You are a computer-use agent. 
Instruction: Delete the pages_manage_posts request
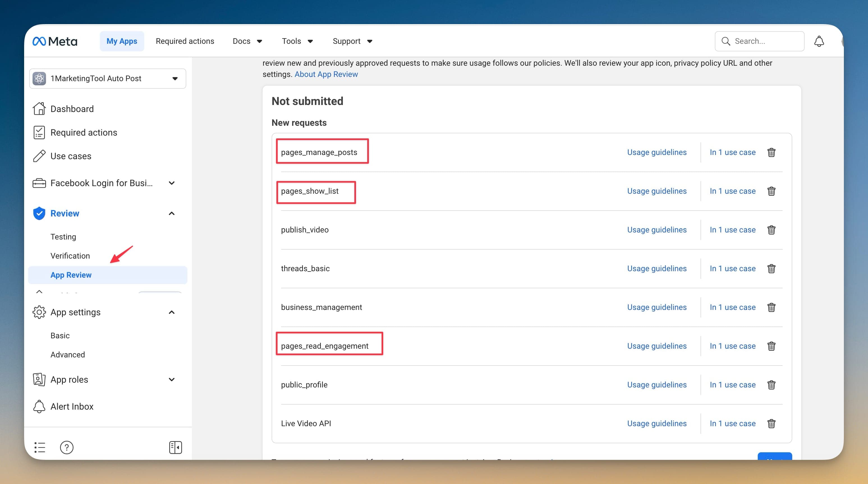click(x=771, y=152)
